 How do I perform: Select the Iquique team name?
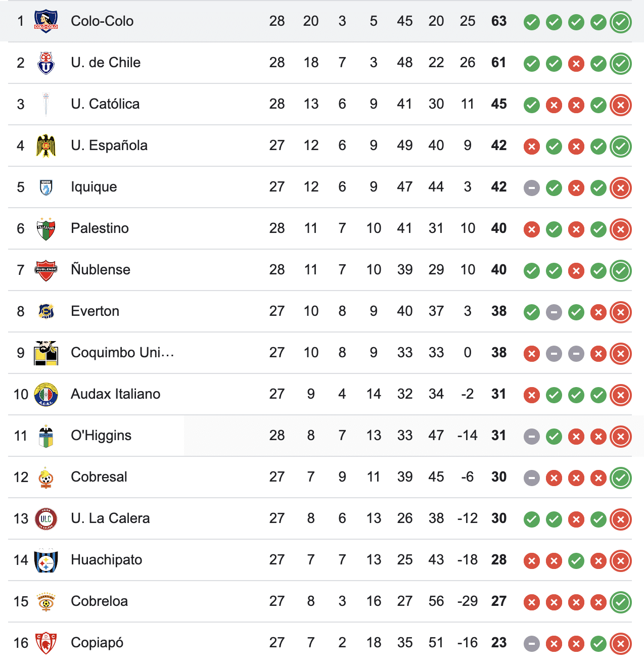coord(94,187)
